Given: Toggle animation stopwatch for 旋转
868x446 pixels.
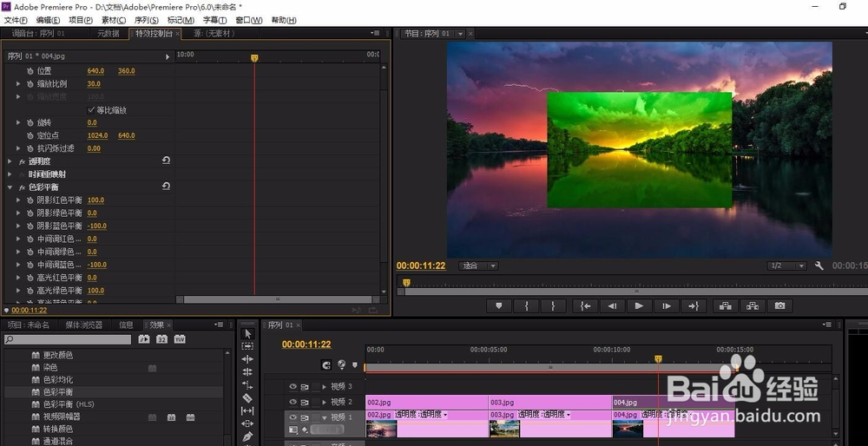Looking at the screenshot, I should tap(30, 122).
